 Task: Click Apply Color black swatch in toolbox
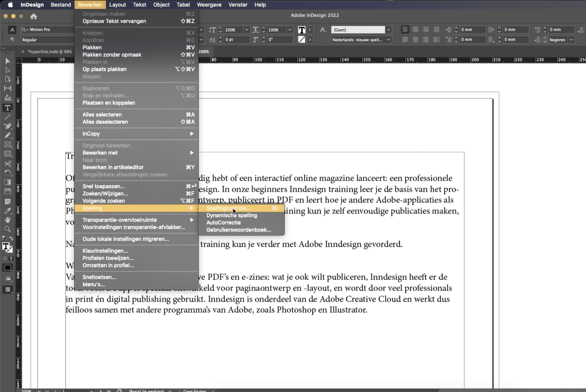coord(8,268)
